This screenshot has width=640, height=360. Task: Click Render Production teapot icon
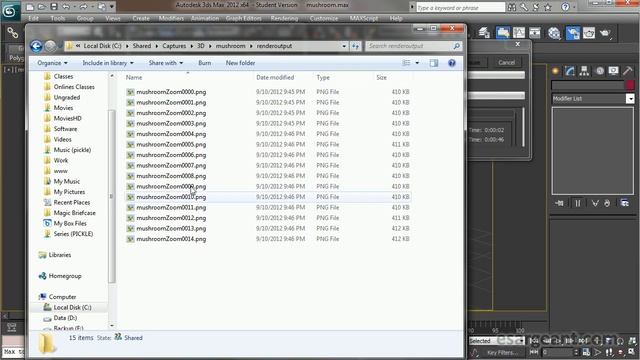(x=605, y=33)
